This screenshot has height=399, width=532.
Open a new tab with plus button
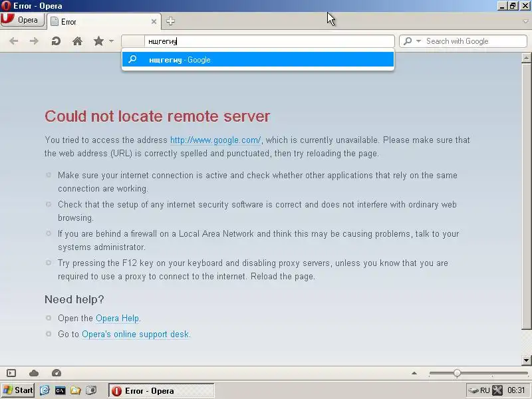coord(170,21)
